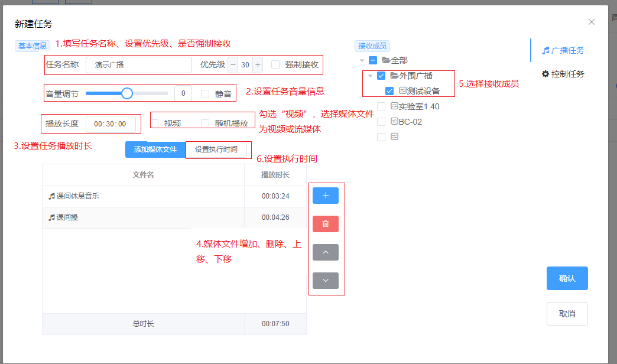Move media file down with arrow button
Screen dimensions: 617x364
click(x=326, y=281)
